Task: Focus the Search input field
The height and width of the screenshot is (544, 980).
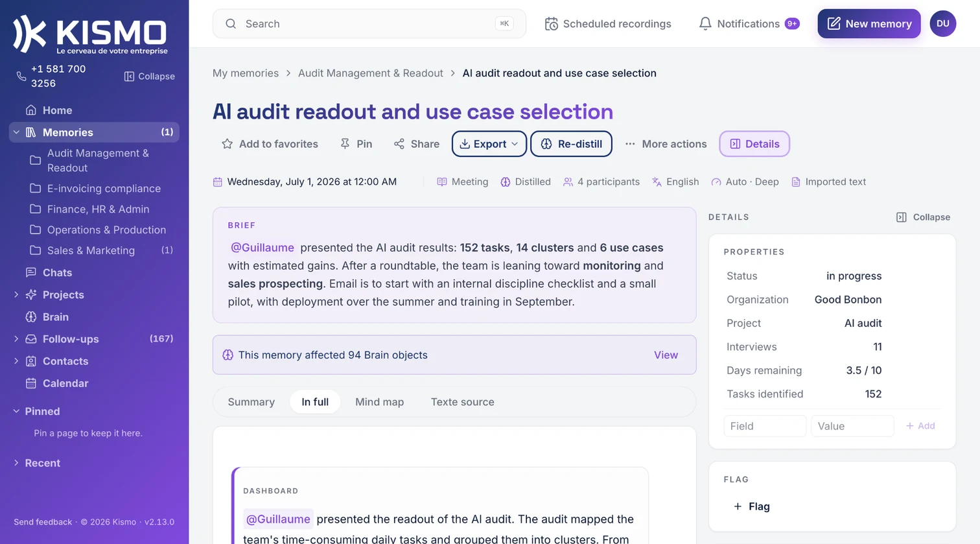Action: click(x=369, y=24)
